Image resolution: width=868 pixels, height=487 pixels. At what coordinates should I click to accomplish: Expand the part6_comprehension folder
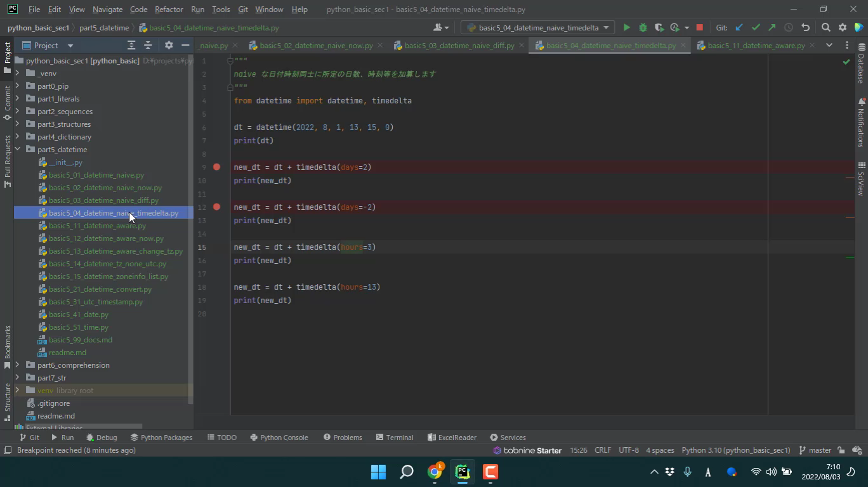(18, 365)
